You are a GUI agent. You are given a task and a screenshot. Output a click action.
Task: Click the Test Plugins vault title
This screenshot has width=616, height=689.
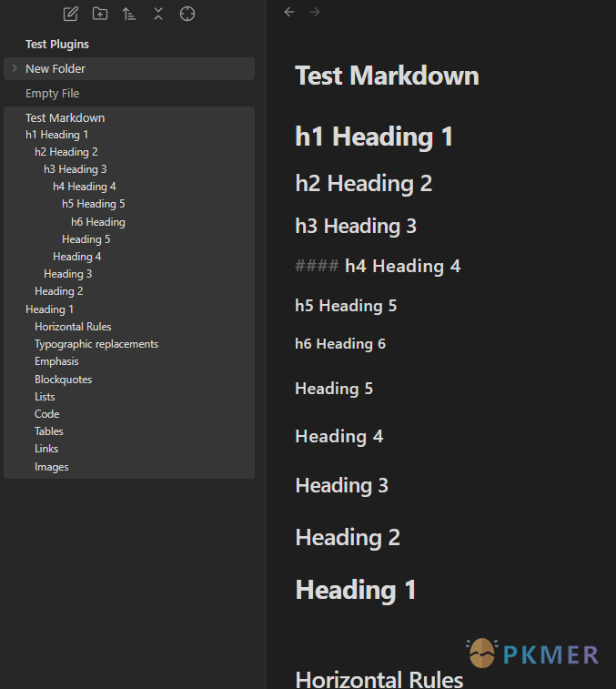pyautogui.click(x=57, y=44)
